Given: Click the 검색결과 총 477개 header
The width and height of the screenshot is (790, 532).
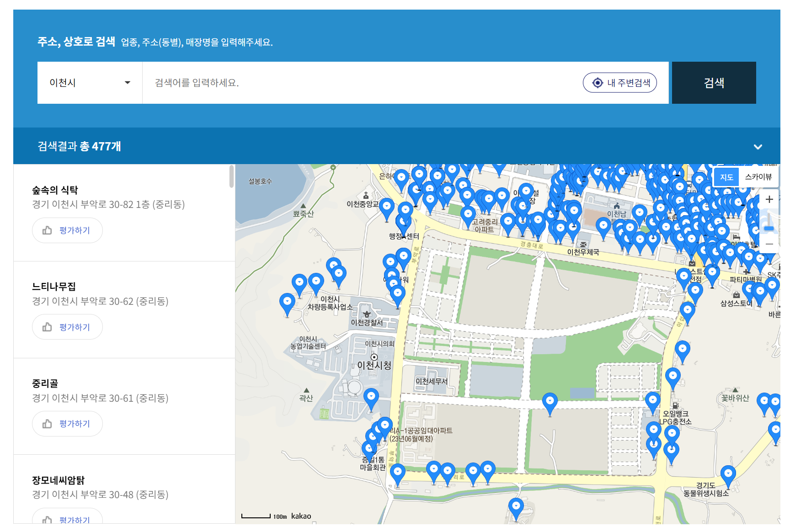Looking at the screenshot, I should [x=79, y=146].
